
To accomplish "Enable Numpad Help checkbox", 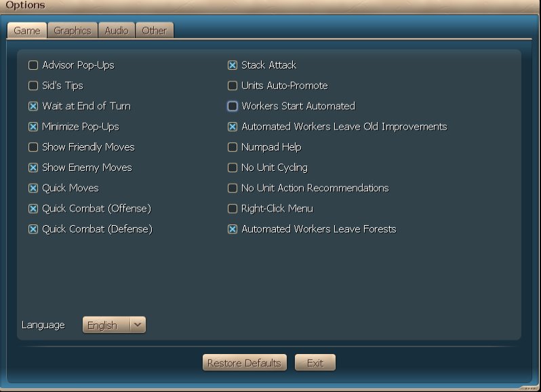I will [x=233, y=147].
